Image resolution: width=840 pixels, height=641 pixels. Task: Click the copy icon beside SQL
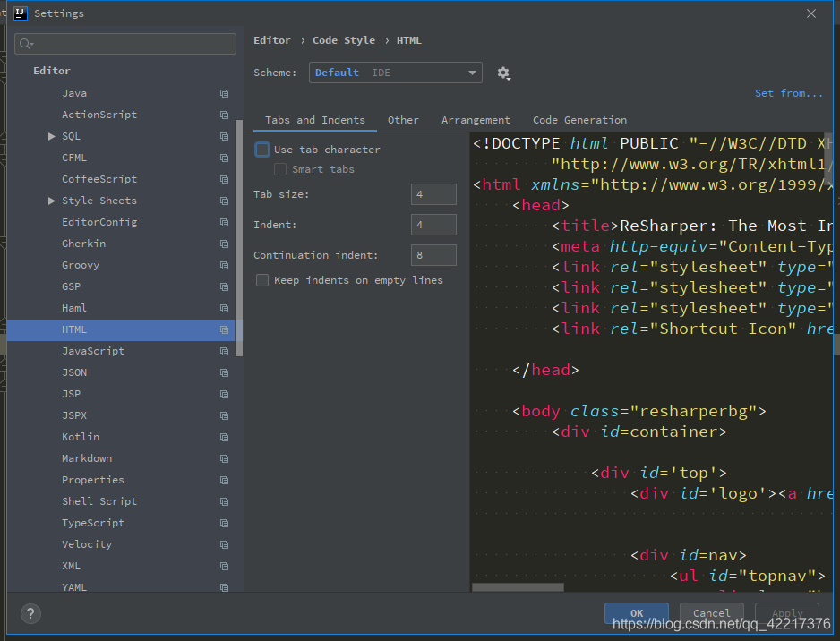point(225,137)
